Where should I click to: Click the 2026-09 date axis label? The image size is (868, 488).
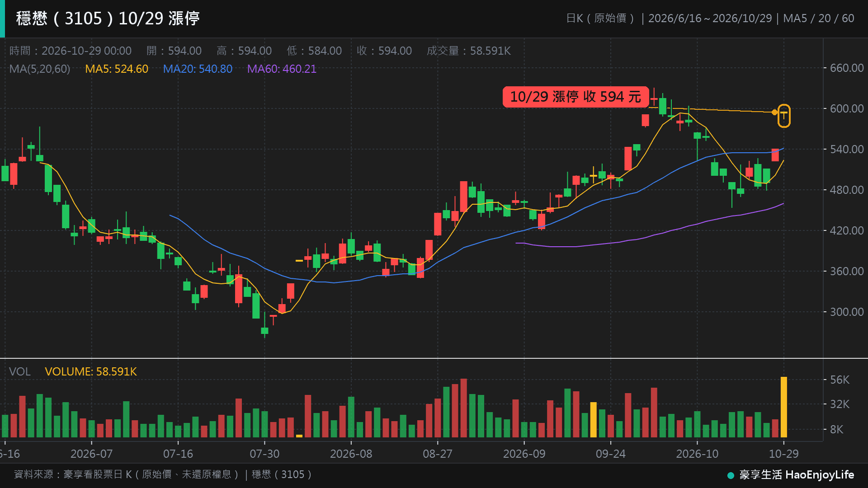524,454
